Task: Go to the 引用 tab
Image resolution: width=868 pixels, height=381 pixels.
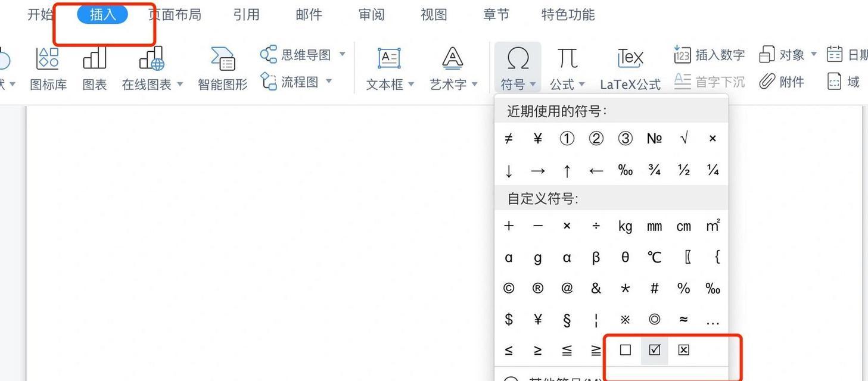Action: coord(247,15)
